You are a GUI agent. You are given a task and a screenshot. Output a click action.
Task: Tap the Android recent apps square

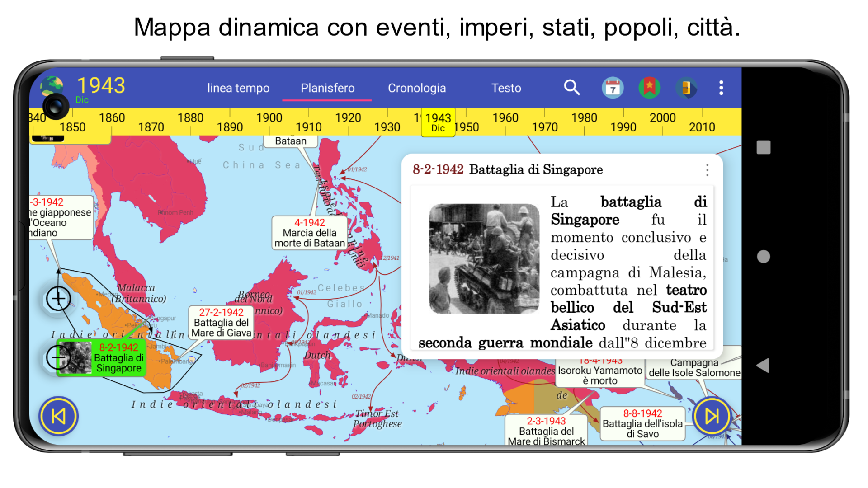click(764, 147)
